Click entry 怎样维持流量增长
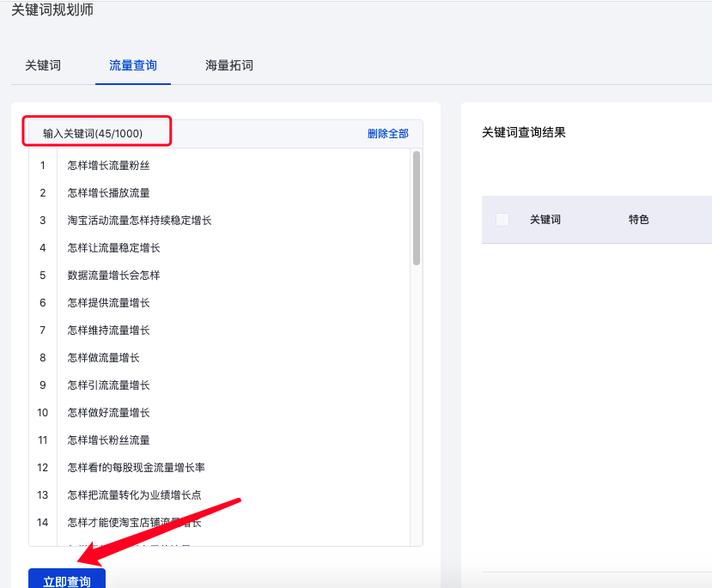The image size is (712, 588). (x=107, y=330)
